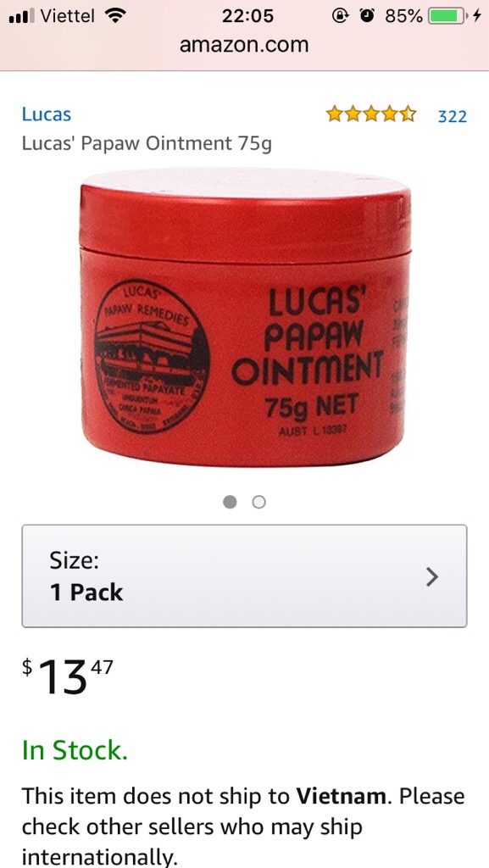Tap the 22:05 clock in status bar
The height and width of the screenshot is (868, 489).
click(x=247, y=17)
